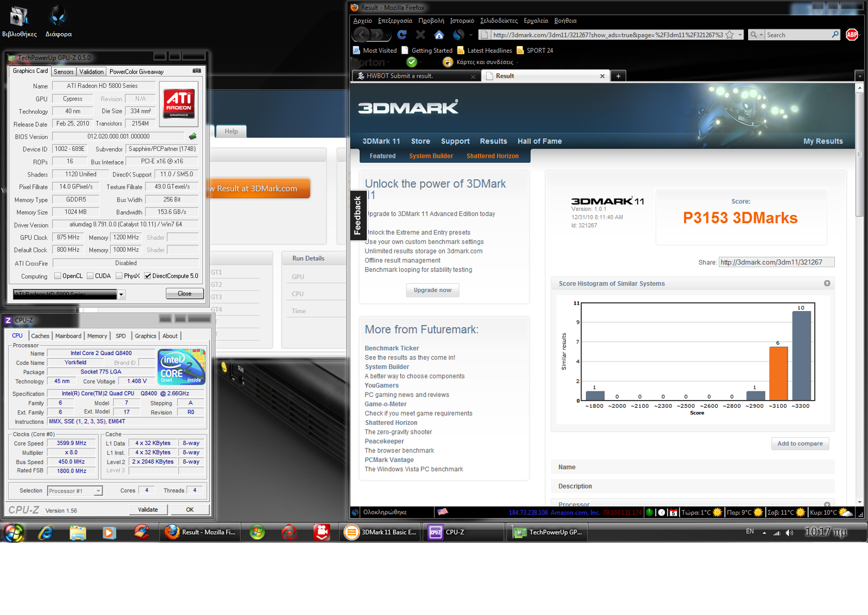
Task: Click Add to compare button
Action: point(800,443)
